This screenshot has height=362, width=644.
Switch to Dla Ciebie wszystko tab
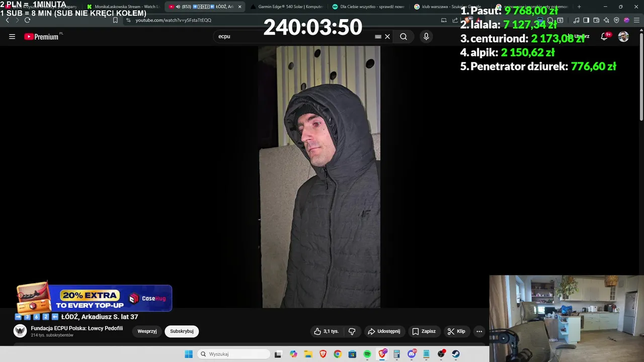[x=368, y=7]
